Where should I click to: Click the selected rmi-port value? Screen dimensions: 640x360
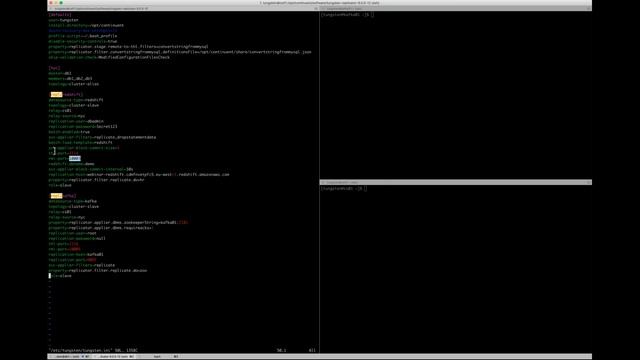pyautogui.click(x=75, y=158)
